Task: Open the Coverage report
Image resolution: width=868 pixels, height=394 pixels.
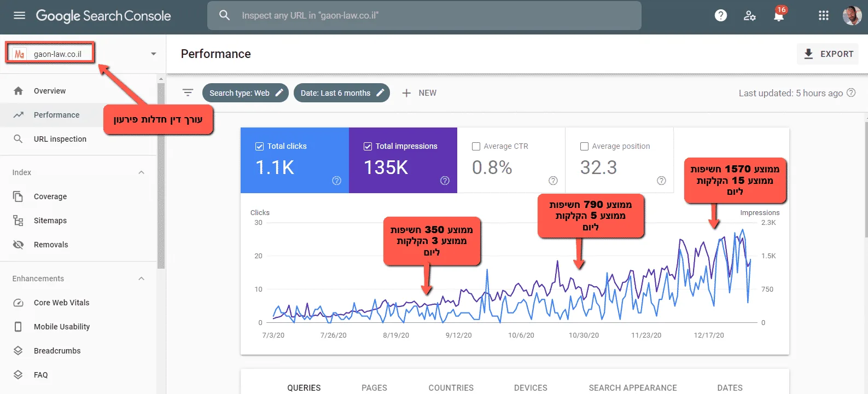Action: pos(50,196)
